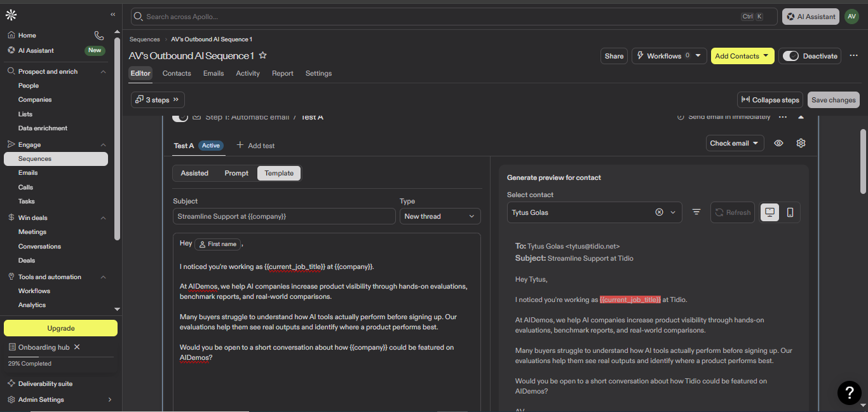868x412 pixels.
Task: Focus the Search across Apollo field
Action: 454,17
